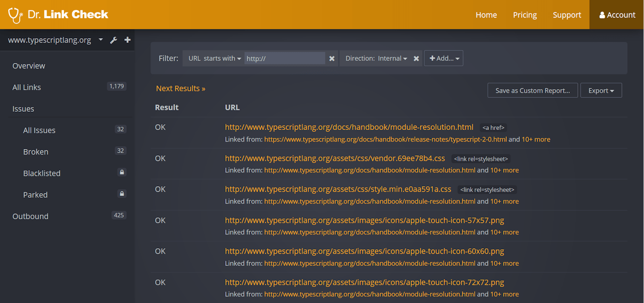
Task: Open the Pricing page
Action: [x=525, y=15]
